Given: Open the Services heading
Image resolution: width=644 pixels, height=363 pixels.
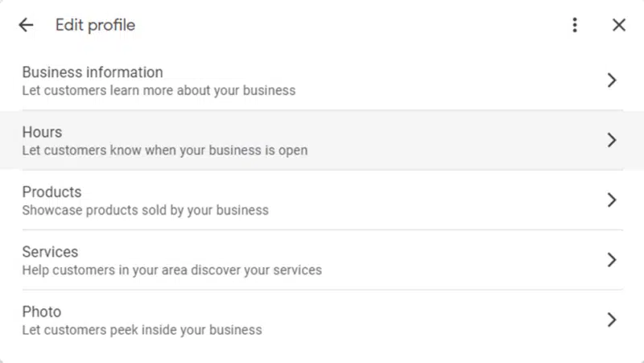Looking at the screenshot, I should pyautogui.click(x=49, y=252).
